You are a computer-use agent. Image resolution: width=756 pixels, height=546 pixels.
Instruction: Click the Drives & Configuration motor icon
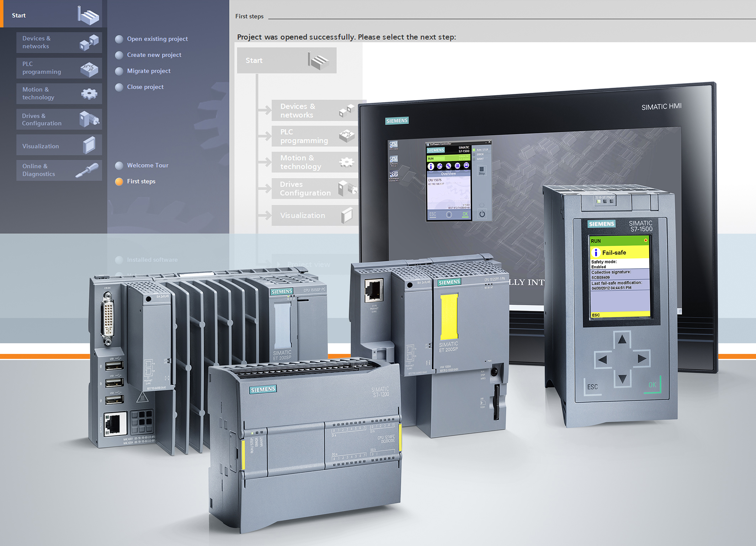point(89,119)
